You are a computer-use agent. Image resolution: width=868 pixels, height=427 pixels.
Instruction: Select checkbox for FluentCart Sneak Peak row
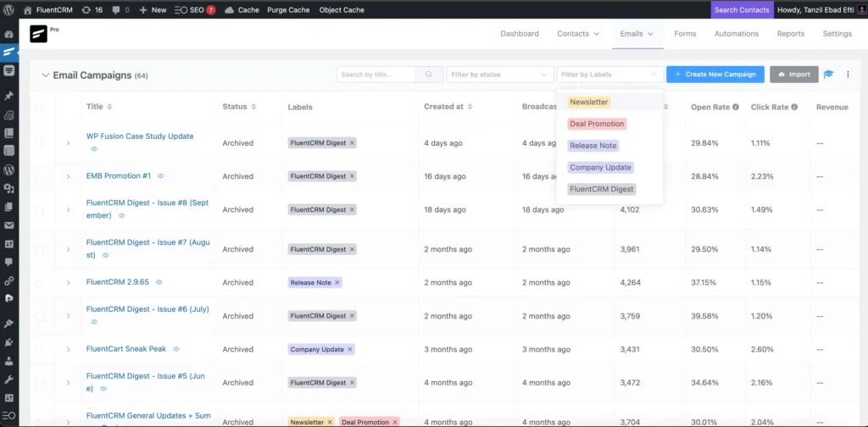coord(40,349)
